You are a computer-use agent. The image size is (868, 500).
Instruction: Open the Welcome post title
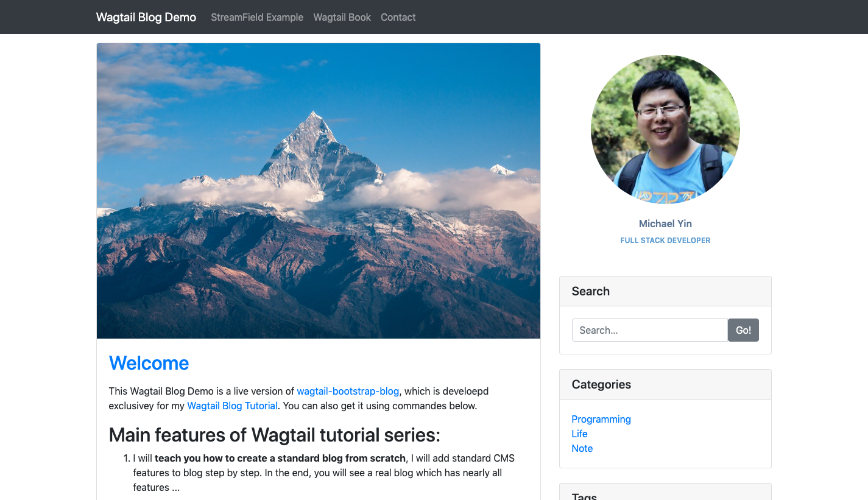click(149, 363)
